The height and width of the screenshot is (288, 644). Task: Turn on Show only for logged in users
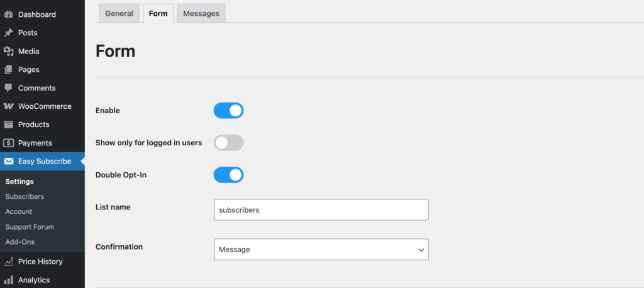[x=228, y=143]
